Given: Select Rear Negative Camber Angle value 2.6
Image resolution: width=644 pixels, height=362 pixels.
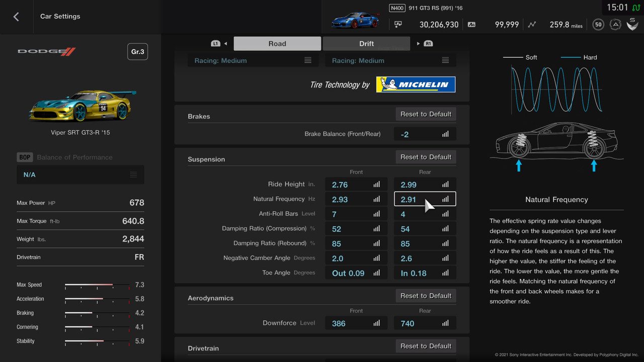Looking at the screenshot, I should coord(425,258).
